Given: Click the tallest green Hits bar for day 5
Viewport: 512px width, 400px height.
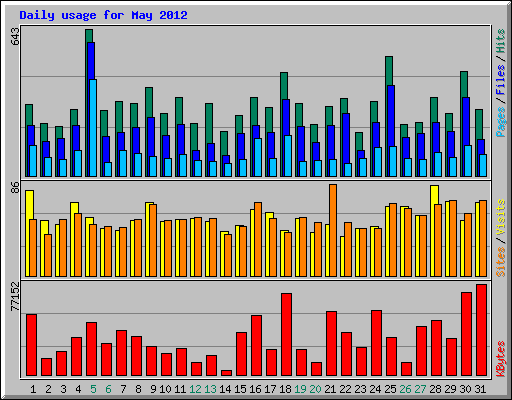Looking at the screenshot, I should point(89,36).
